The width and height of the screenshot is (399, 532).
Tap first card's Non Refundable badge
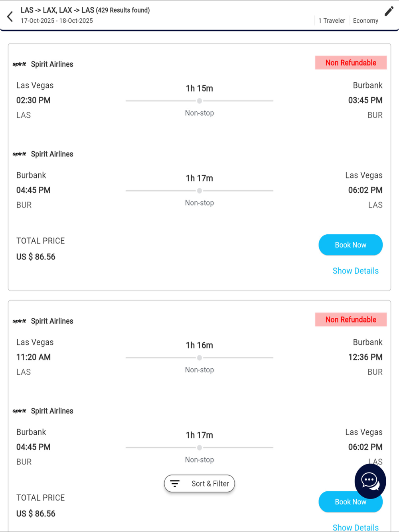point(351,63)
